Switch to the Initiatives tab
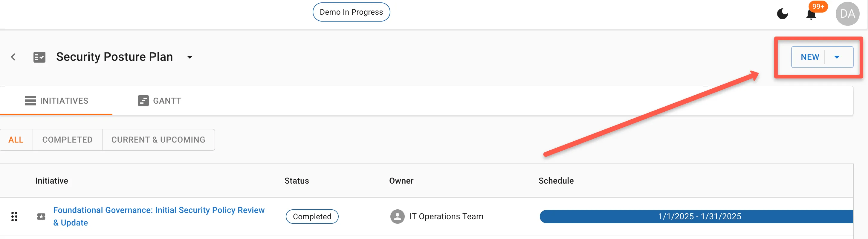This screenshot has width=868, height=239. tap(56, 101)
